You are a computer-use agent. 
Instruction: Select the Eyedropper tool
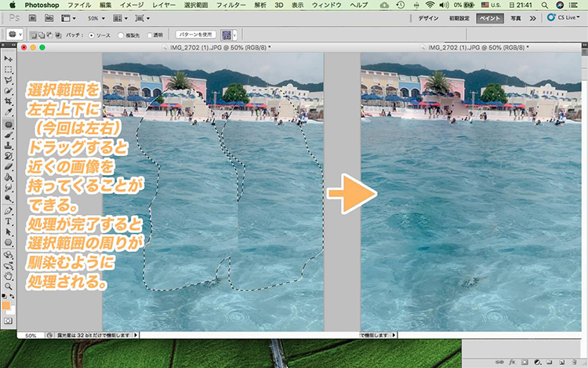click(9, 111)
